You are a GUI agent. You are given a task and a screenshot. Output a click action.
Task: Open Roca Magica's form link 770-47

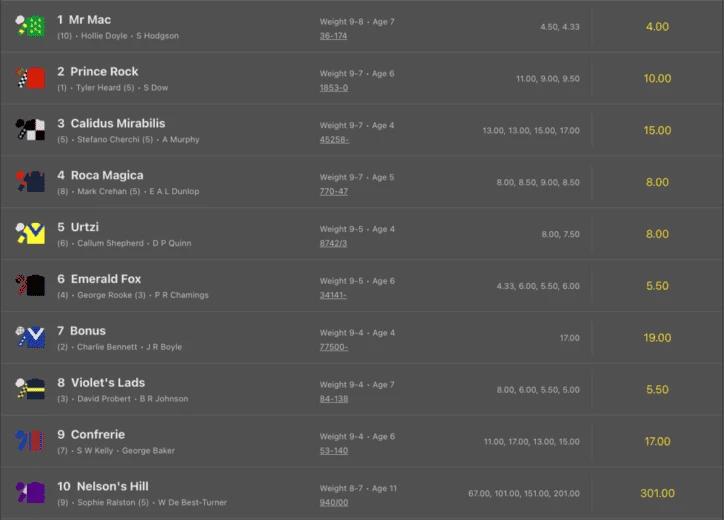point(333,191)
